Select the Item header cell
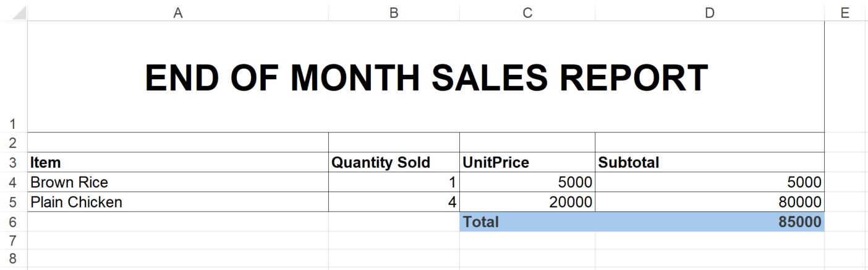This screenshot has width=868, height=270. coord(178,163)
